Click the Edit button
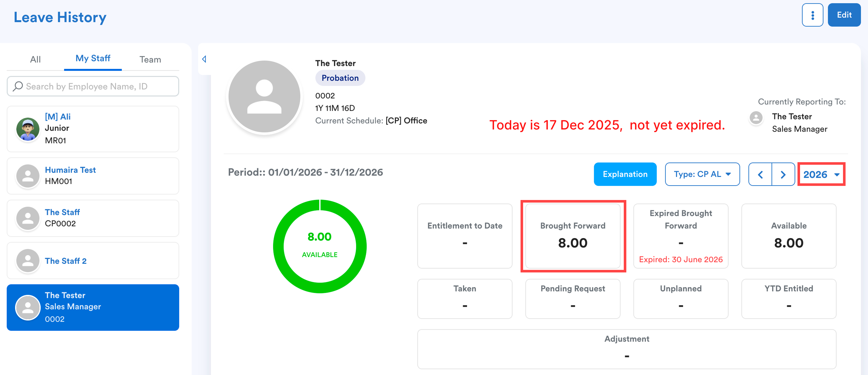This screenshot has height=375, width=868. [x=844, y=15]
